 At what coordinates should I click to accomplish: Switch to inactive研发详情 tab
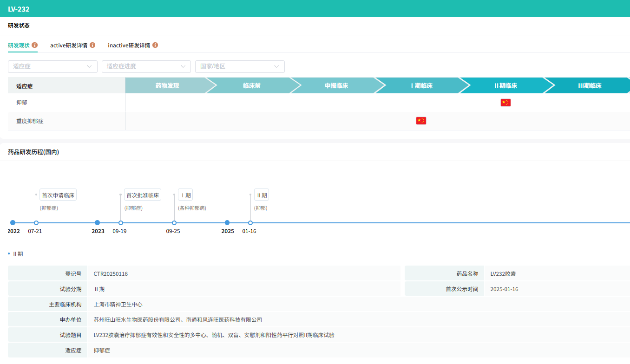129,45
